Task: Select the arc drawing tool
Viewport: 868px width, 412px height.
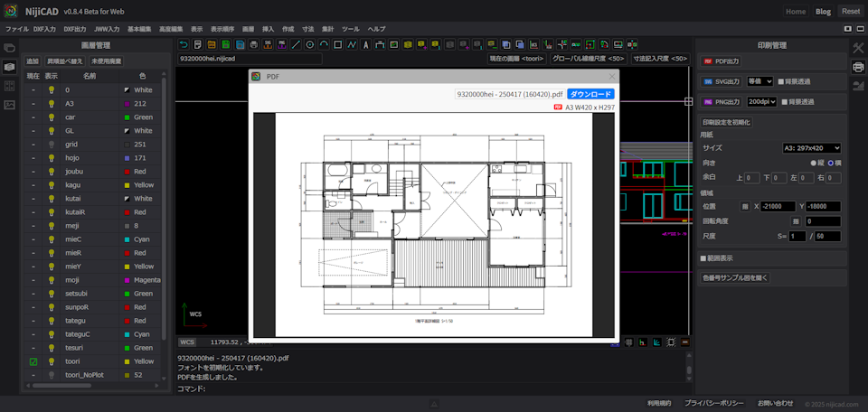Action: pyautogui.click(x=325, y=45)
